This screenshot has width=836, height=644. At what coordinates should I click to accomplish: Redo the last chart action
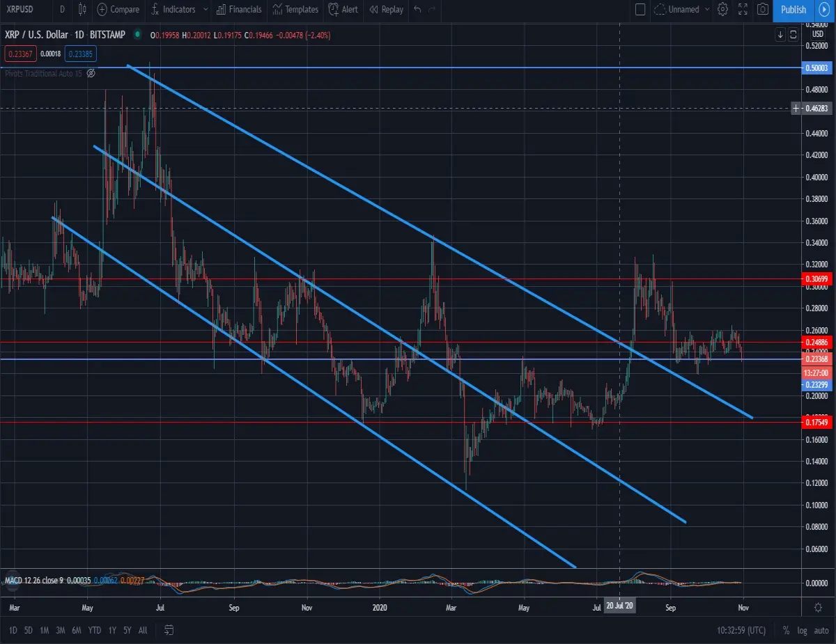tap(433, 10)
